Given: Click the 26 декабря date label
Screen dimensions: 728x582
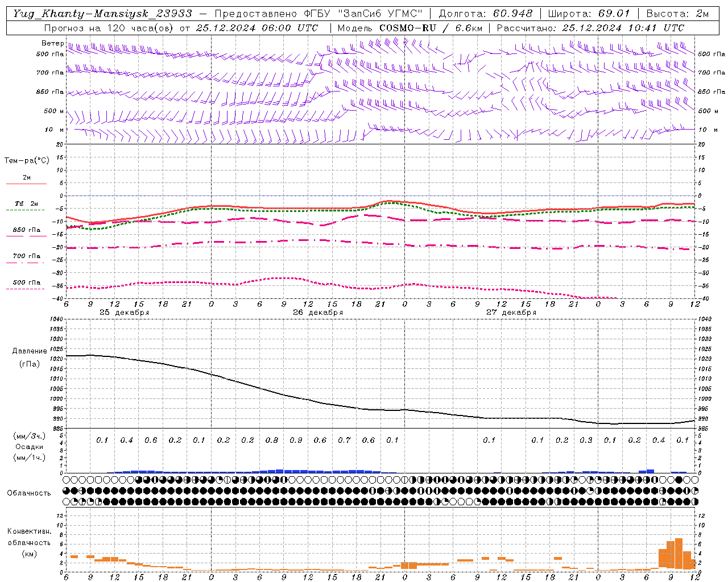Looking at the screenshot, I should point(318,313).
